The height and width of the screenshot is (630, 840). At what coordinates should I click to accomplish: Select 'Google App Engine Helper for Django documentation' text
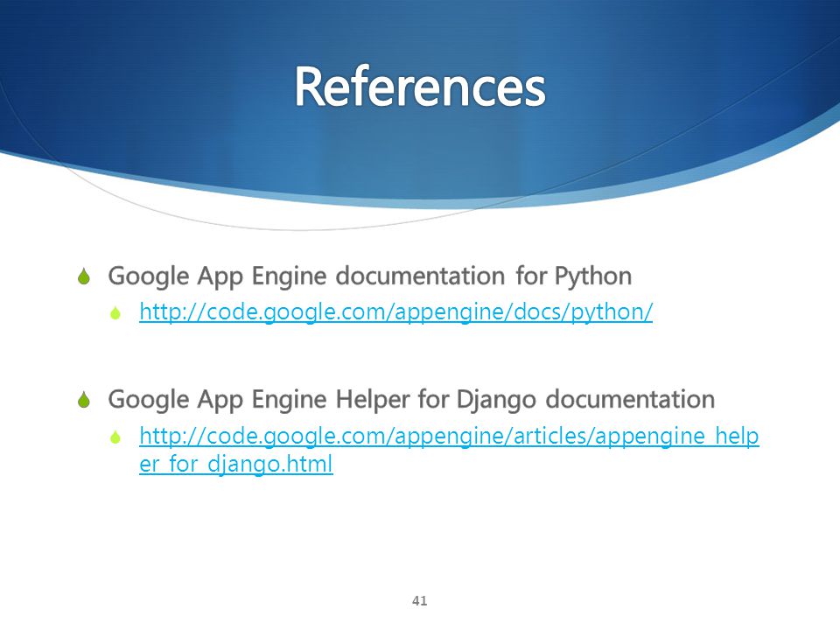411,400
